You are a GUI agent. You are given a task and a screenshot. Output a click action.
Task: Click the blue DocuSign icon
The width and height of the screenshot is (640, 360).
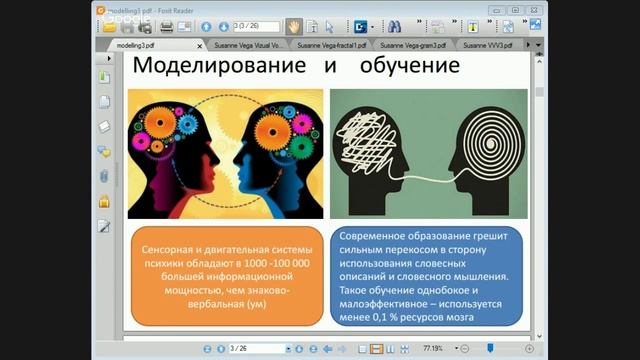pos(360,27)
